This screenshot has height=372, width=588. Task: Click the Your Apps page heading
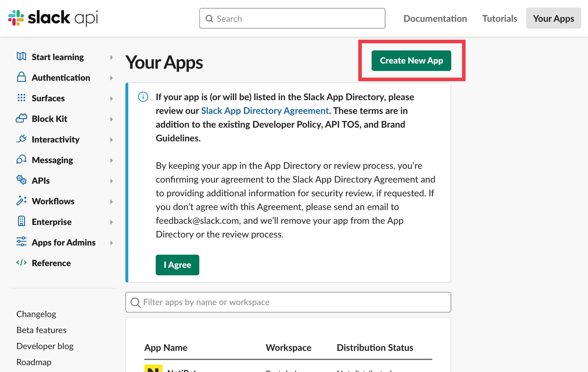click(x=164, y=63)
